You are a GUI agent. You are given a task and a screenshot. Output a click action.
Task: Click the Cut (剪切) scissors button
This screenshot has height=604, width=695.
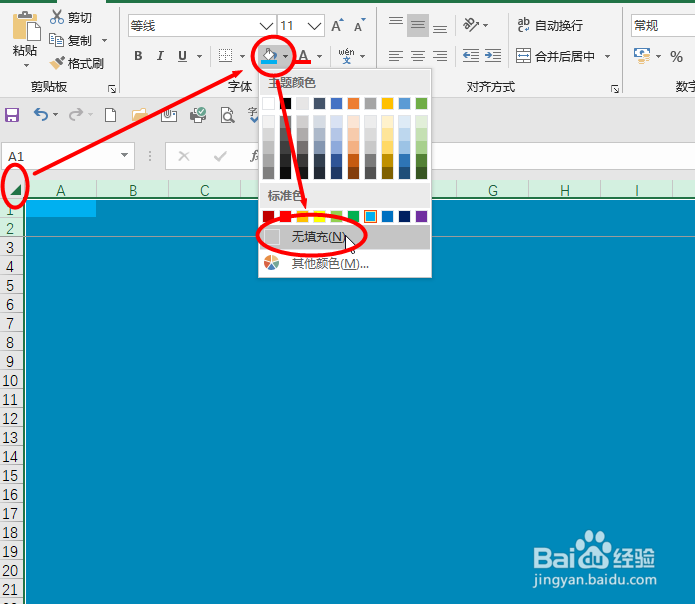point(70,17)
